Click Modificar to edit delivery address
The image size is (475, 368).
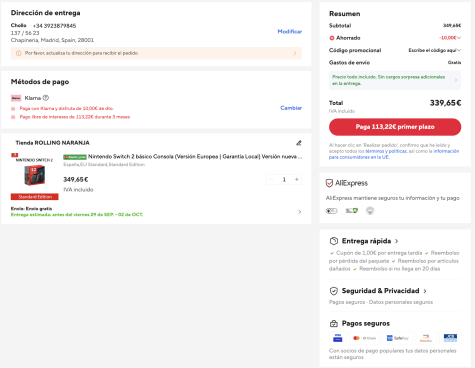pos(290,31)
